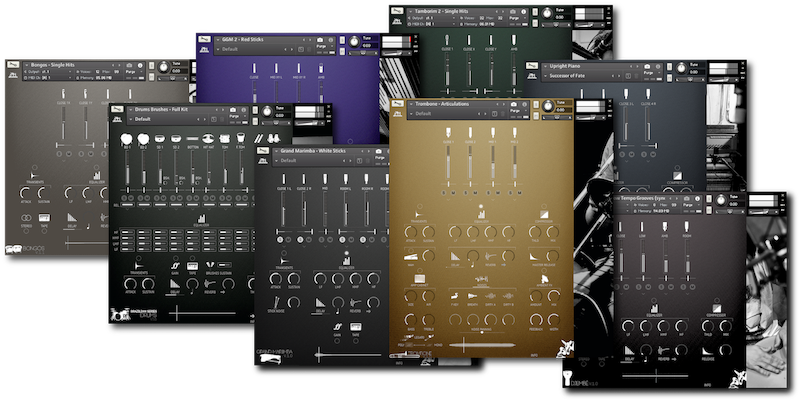Click the wrench icon on Trombone Articulations header
Image resolution: width=800 pixels, height=401 pixels.
(x=400, y=104)
